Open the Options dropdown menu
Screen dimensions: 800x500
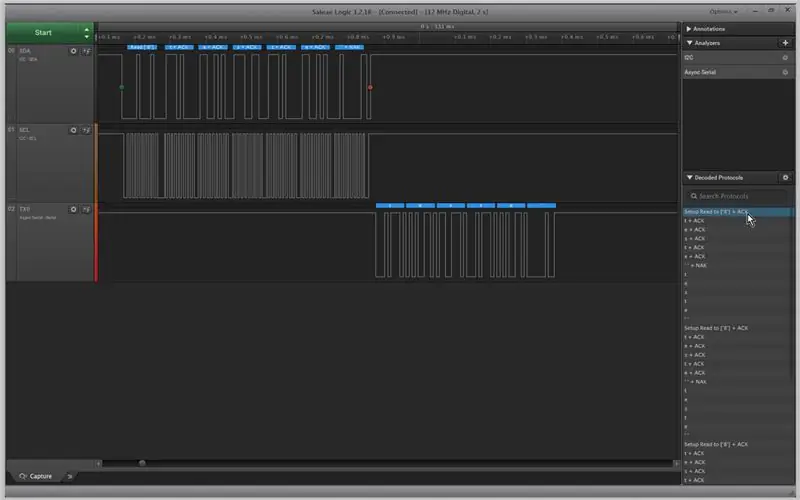coord(723,12)
